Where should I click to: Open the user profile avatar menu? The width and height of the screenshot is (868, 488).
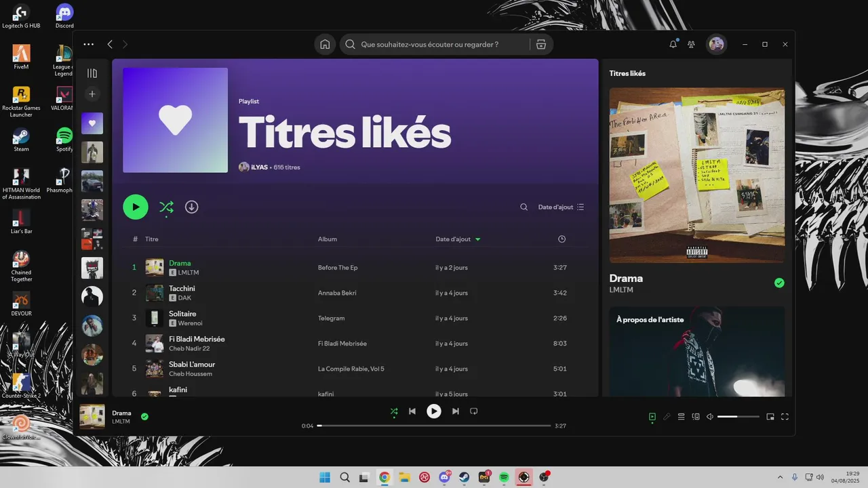coord(716,44)
